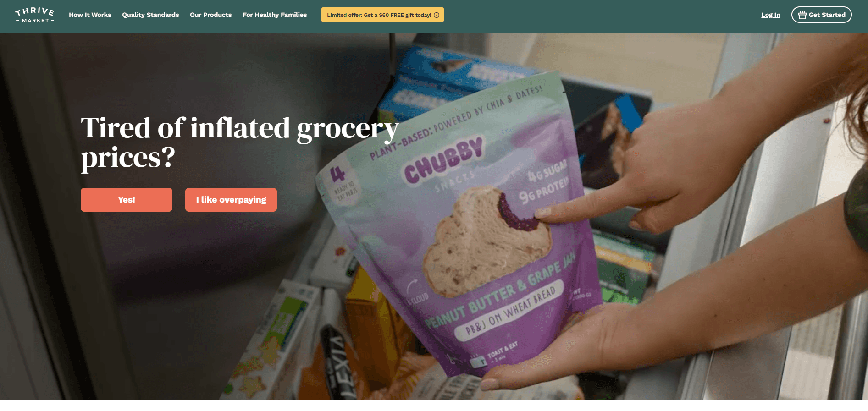Click the Get Started button label
The image size is (868, 411).
(827, 15)
